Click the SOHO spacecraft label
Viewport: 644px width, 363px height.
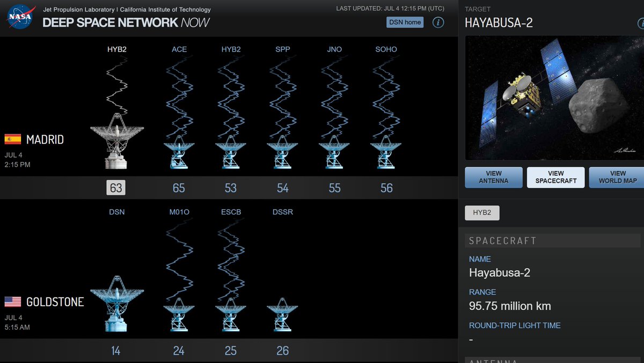click(386, 49)
